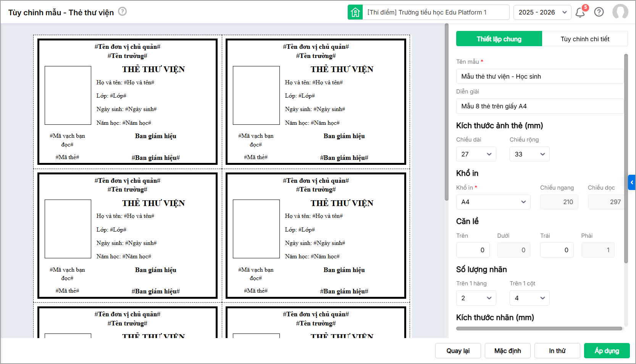636x364 pixels.
Task: Click the Trên margin input
Action: [473, 250]
